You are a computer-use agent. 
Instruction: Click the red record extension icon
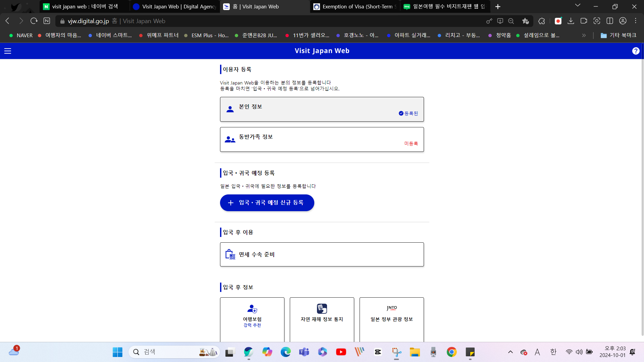[x=558, y=21]
